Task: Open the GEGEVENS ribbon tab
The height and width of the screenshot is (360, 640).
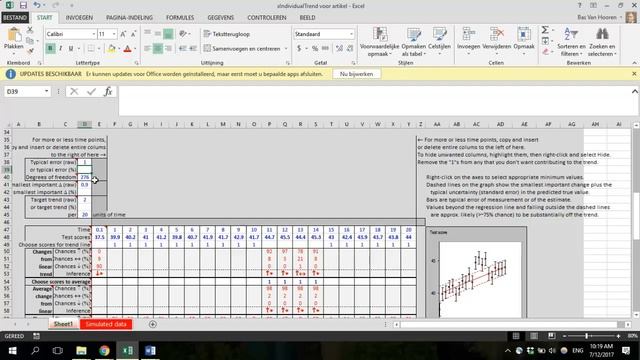Action: pos(220,18)
